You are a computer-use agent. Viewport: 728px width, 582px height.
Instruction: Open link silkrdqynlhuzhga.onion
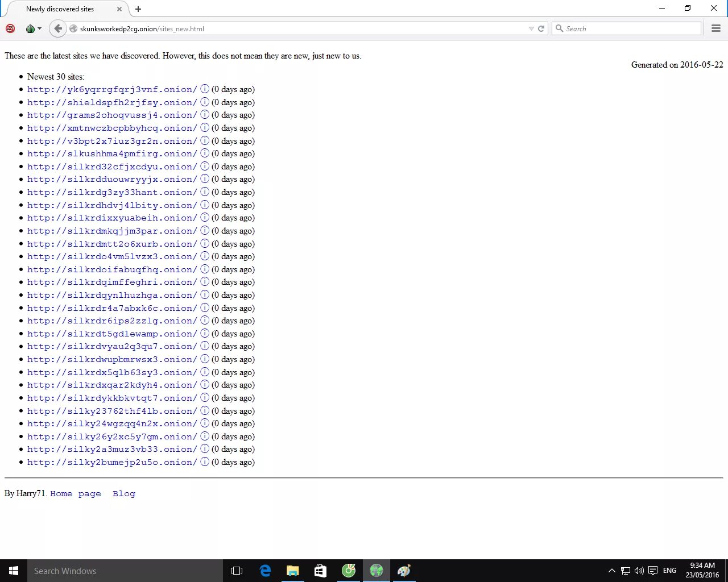(112, 295)
